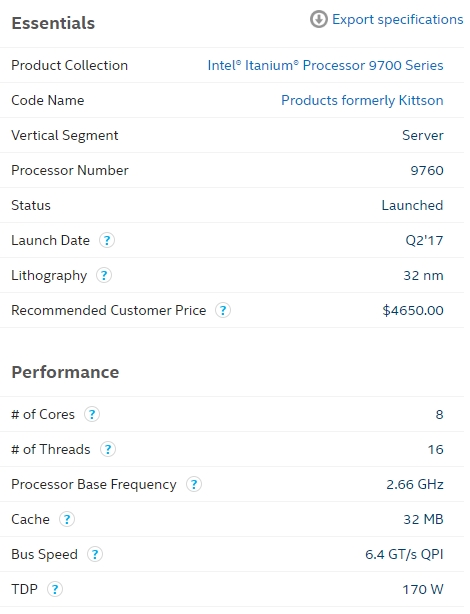
Task: Open the Launch Date help icon
Action: coord(107,240)
